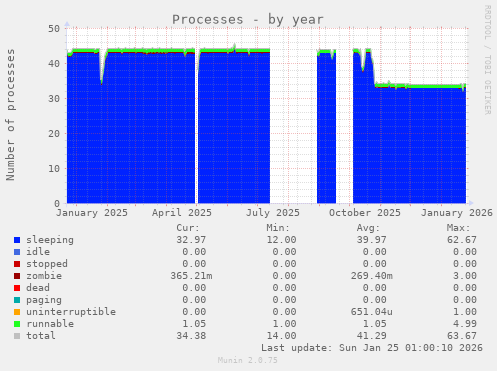Image resolution: width=497 pixels, height=371 pixels.
Task: Click the runnable maximum value 4.99
Action: click(x=464, y=324)
